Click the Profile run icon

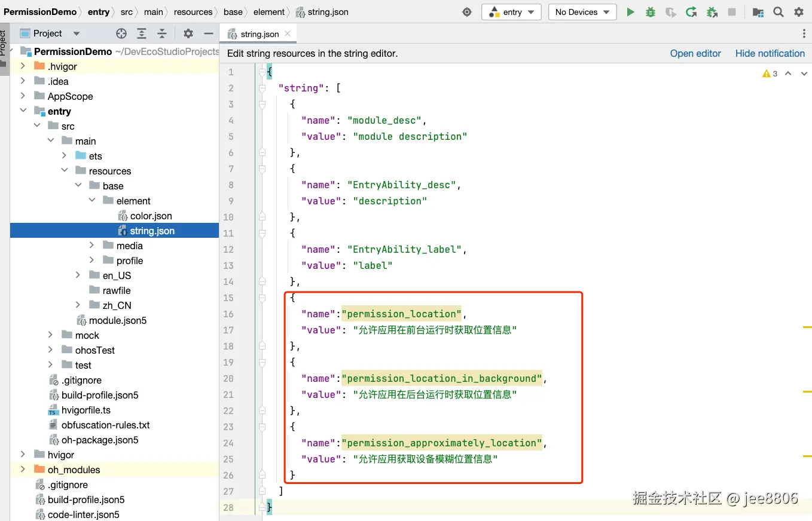[x=671, y=12]
